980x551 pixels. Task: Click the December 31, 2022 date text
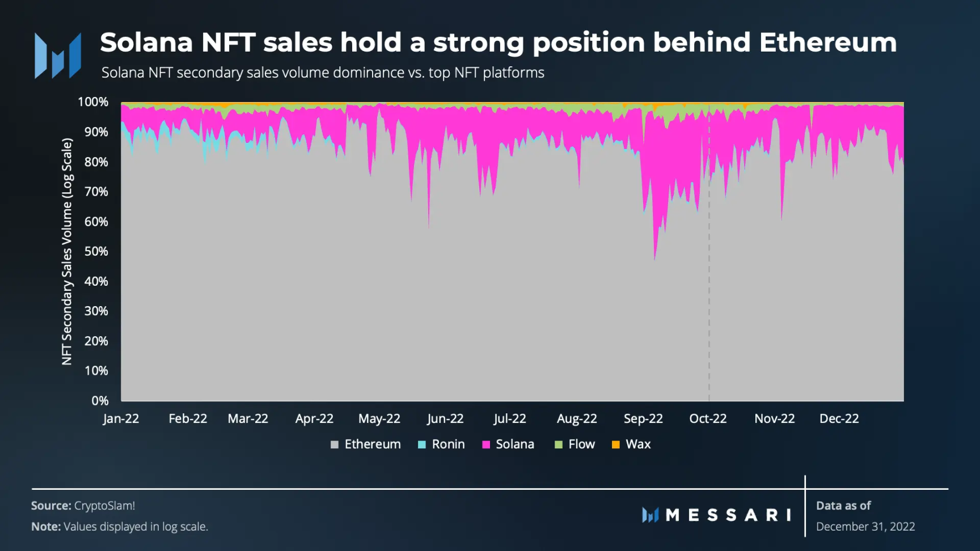(x=865, y=527)
